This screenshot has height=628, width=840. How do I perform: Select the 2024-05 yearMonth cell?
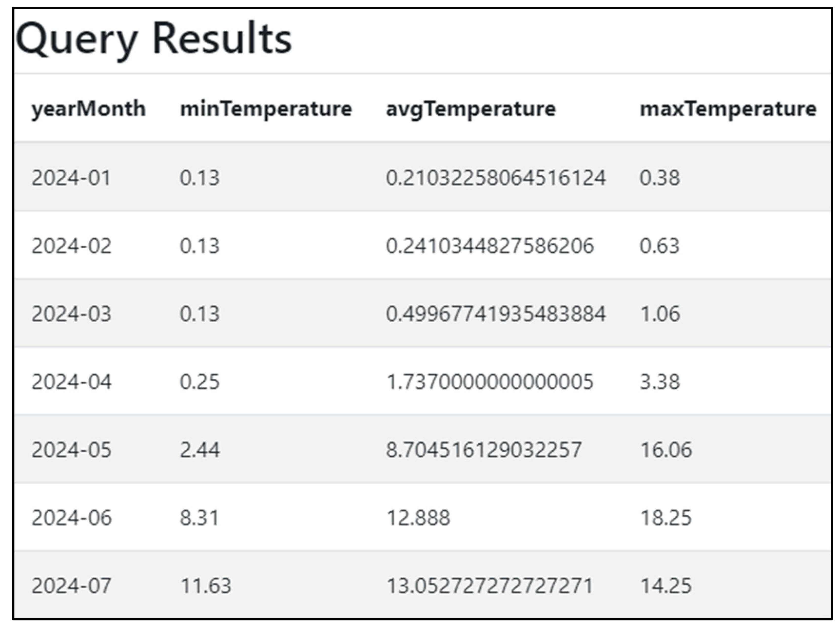(71, 450)
